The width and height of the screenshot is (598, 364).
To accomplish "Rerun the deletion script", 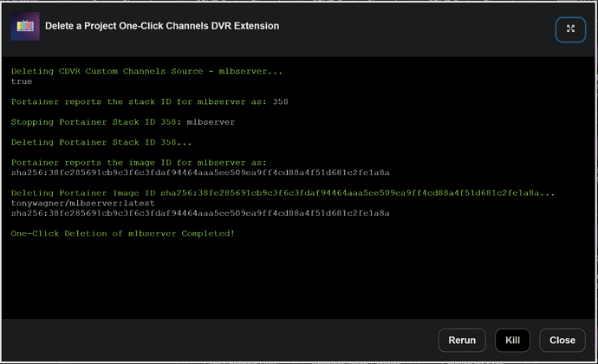I will pos(462,340).
